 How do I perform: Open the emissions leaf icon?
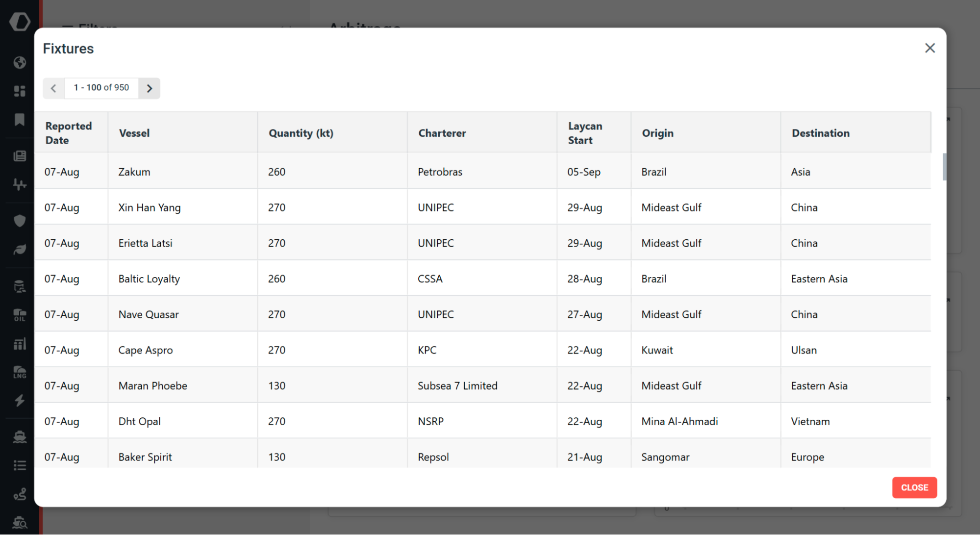[x=20, y=249]
